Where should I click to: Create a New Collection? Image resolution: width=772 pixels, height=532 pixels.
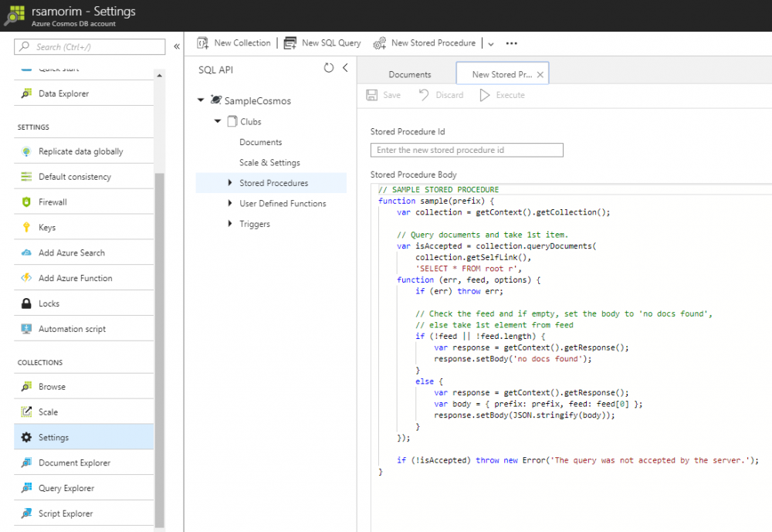coord(234,42)
